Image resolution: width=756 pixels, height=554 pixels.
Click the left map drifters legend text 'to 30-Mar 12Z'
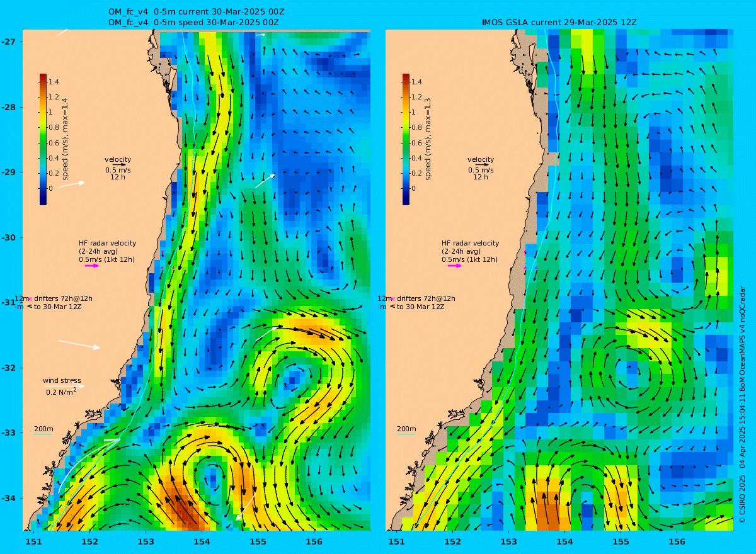tap(59, 307)
